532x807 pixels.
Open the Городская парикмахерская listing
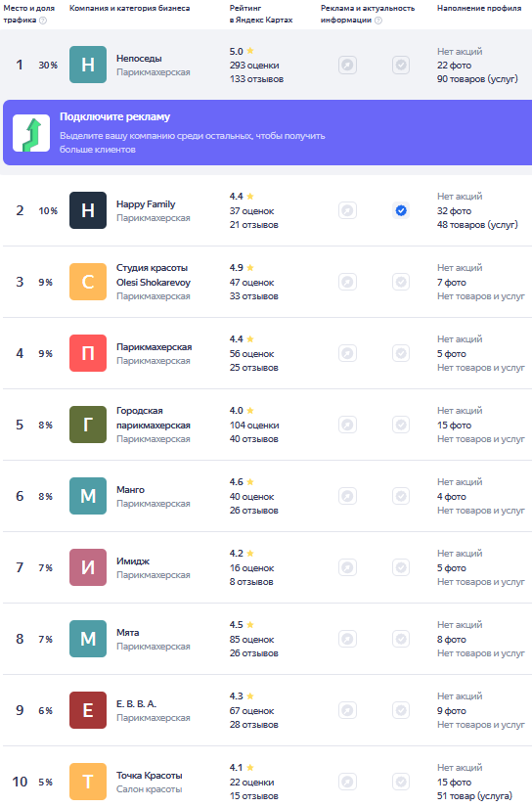tap(146, 418)
